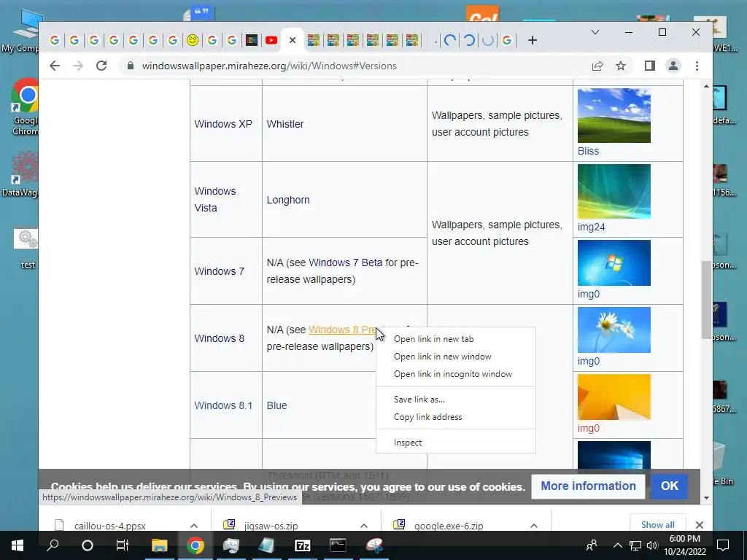Expand options for caillou-os-4.ppsx download
Screen dimensions: 747x560
[194, 526]
